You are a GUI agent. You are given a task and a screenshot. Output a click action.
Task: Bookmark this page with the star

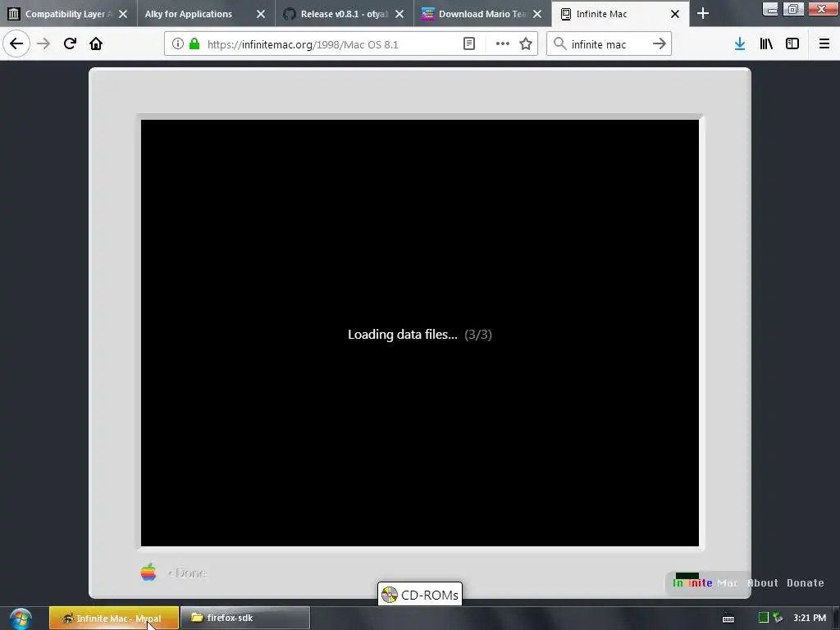pyautogui.click(x=526, y=44)
